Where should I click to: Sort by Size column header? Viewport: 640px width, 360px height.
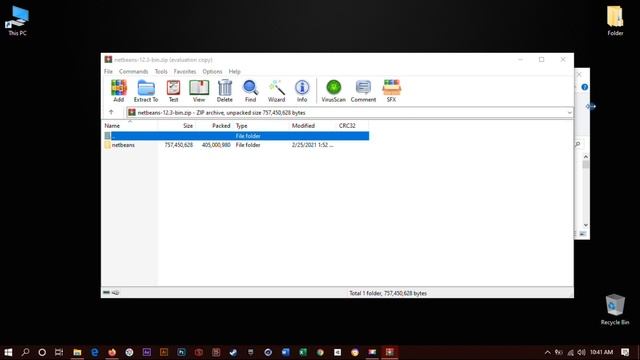177,126
